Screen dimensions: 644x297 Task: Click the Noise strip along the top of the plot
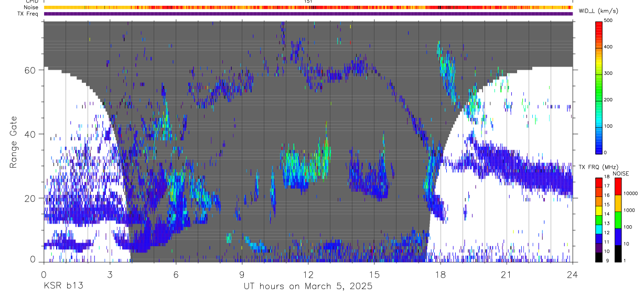(x=308, y=7)
